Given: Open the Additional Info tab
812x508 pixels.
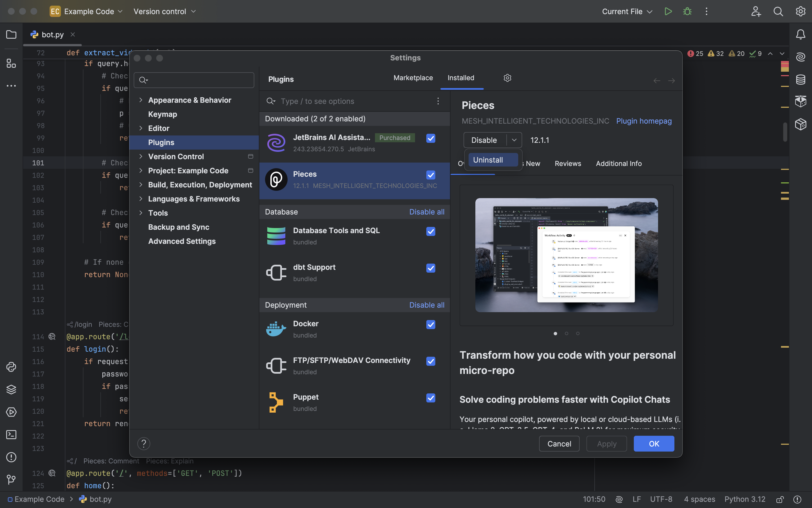Looking at the screenshot, I should point(618,164).
